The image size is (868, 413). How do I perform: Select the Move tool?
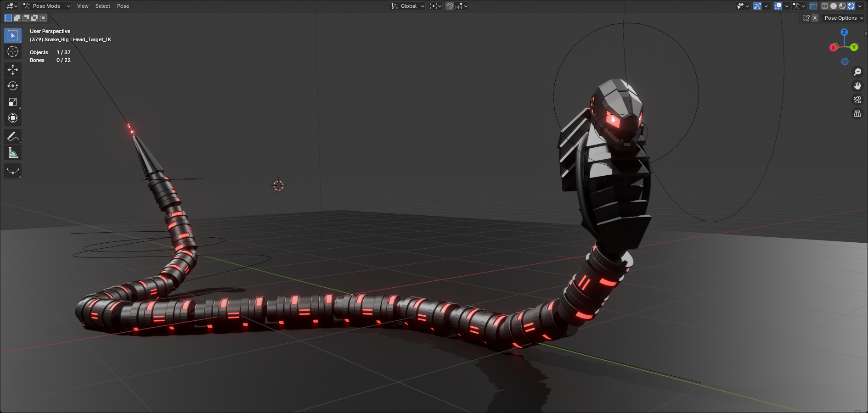(12, 70)
